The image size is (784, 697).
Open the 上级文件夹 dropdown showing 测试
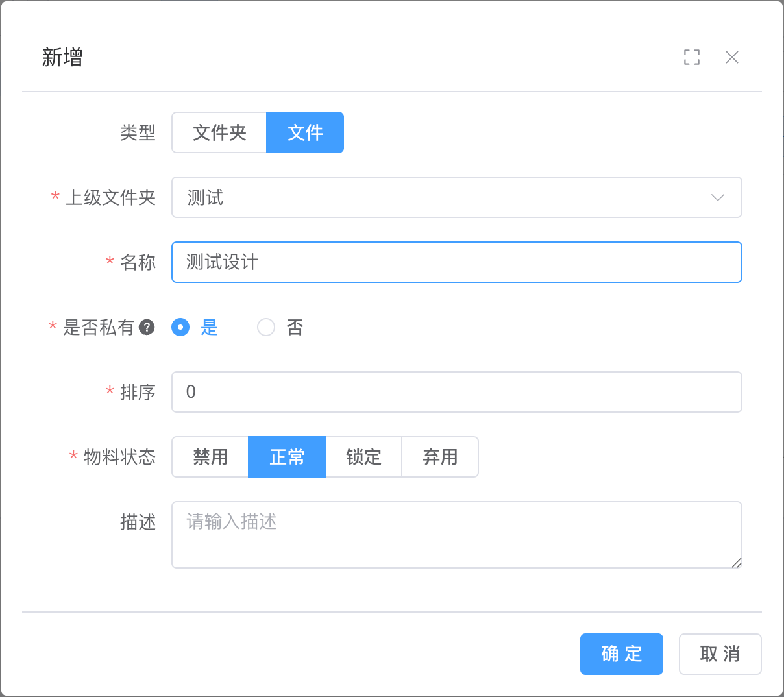coord(441,197)
